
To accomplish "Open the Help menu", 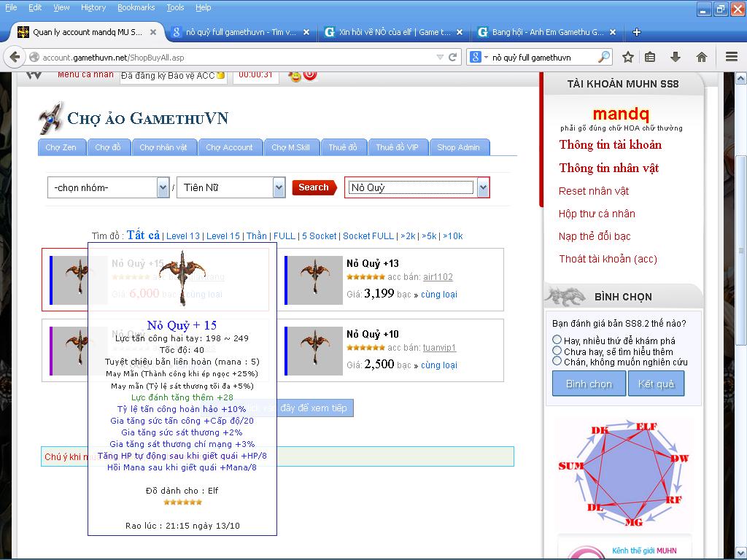I will (x=203, y=7).
